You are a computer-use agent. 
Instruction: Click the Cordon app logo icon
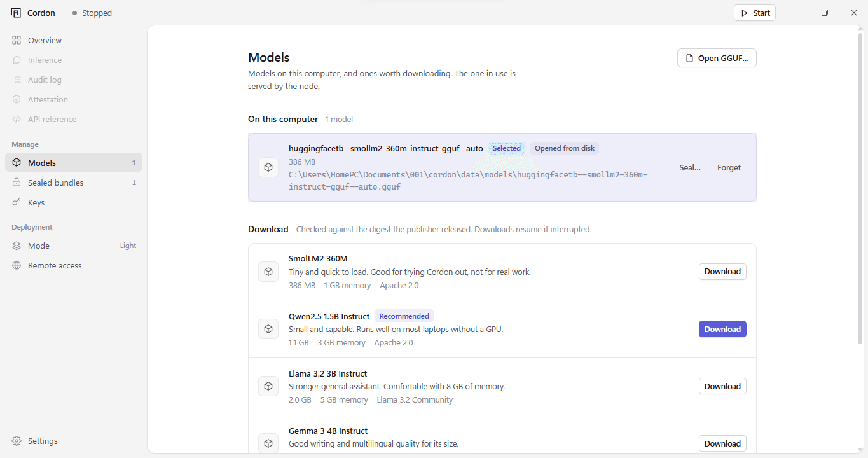click(16, 13)
